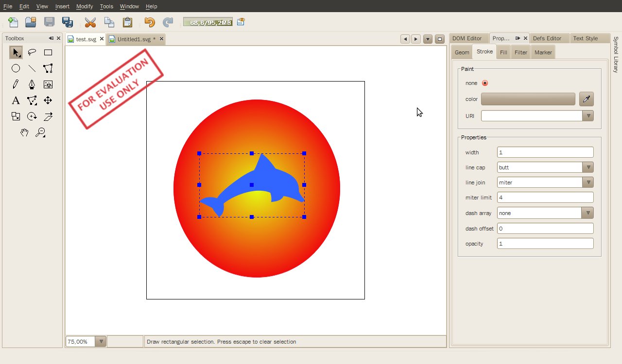Open the Tools menu
This screenshot has height=364, width=622.
(x=106, y=6)
